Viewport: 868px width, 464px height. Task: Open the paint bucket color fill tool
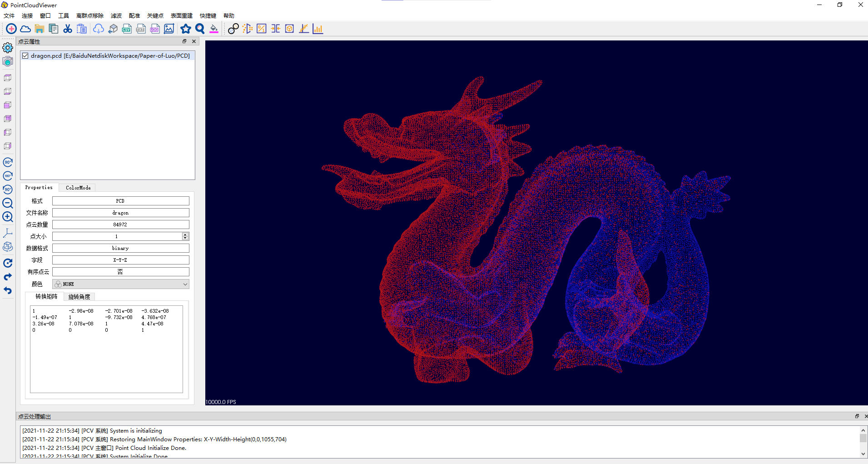coord(214,29)
